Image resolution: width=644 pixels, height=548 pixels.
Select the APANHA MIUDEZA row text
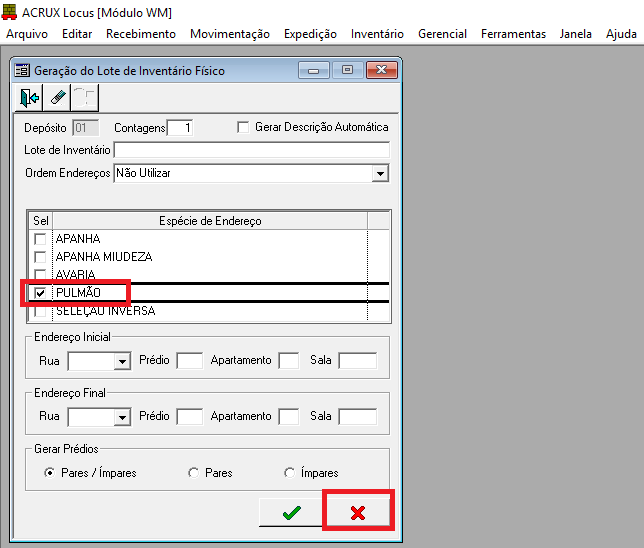[104, 257]
